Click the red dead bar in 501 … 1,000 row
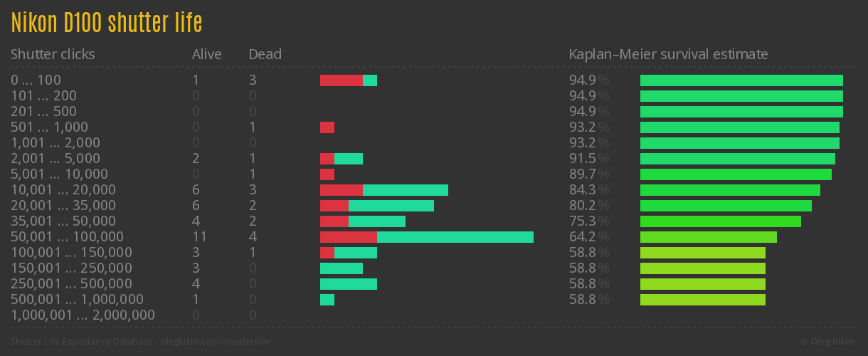Screen dimensions: 868x356 [327, 127]
